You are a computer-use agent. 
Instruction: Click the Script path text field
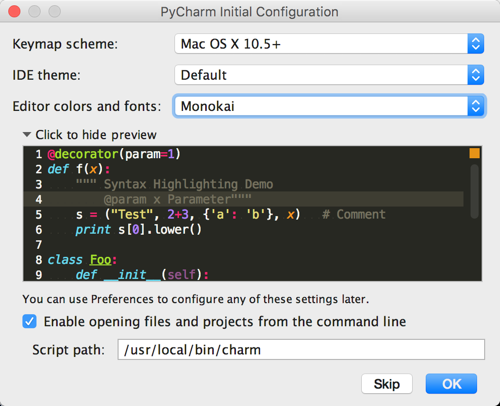click(x=301, y=350)
